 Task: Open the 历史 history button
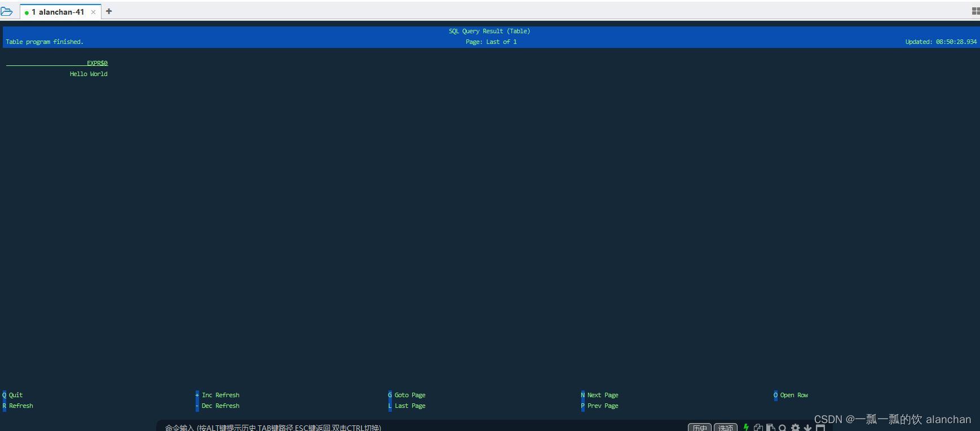700,428
